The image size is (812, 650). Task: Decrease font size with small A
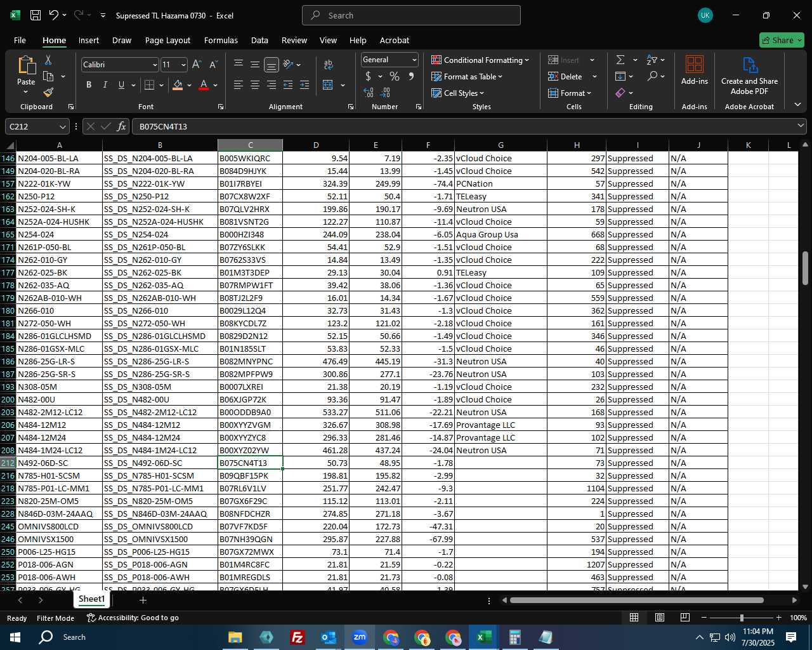tap(213, 64)
